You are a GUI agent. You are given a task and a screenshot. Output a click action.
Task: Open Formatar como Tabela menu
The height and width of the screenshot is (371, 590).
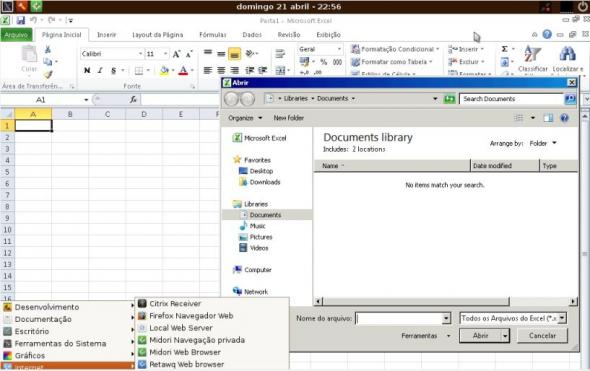[x=391, y=62]
